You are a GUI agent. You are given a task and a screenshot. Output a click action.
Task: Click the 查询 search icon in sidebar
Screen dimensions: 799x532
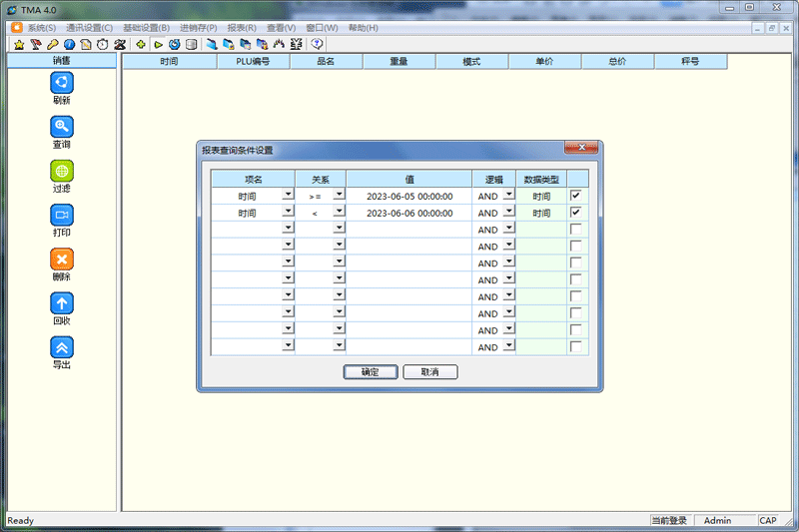pyautogui.click(x=62, y=127)
